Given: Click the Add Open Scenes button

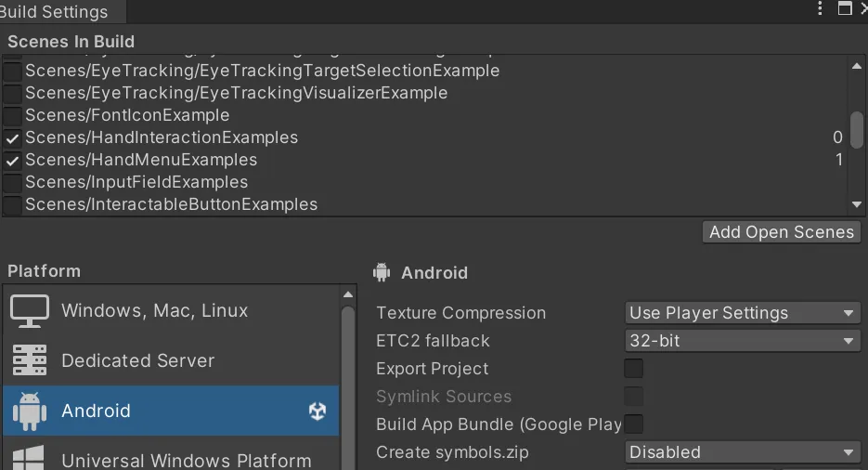Looking at the screenshot, I should point(782,232).
